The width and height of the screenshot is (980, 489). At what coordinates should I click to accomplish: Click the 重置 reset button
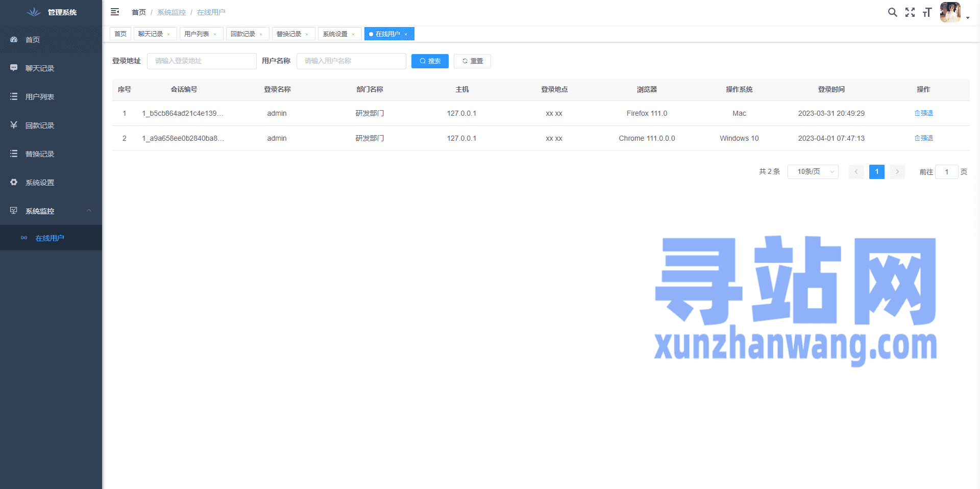472,61
